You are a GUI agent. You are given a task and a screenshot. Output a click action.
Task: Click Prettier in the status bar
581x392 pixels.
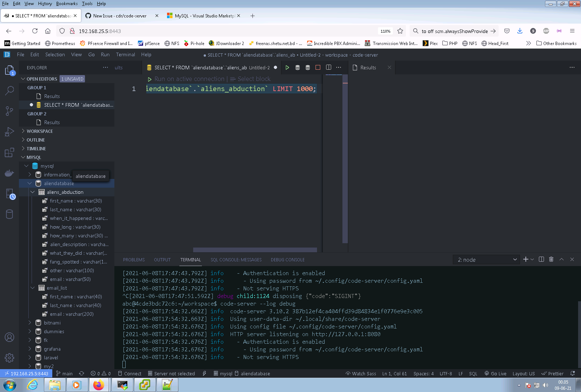[552, 373]
